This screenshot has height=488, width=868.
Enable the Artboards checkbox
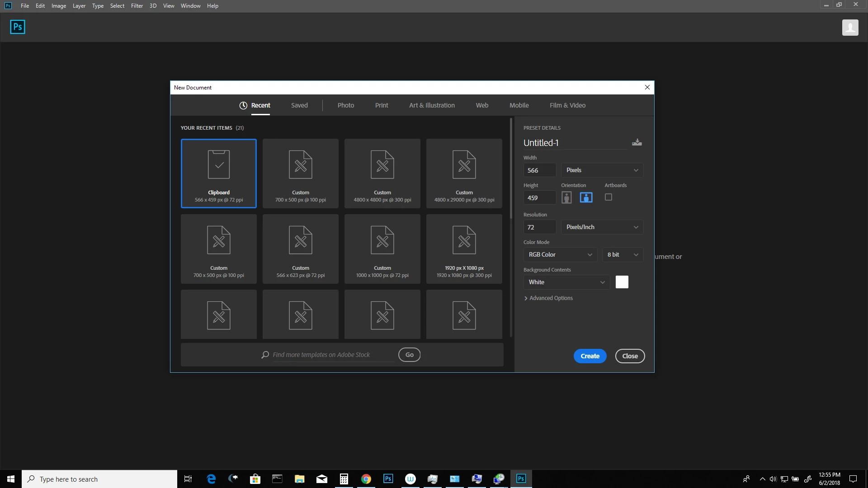609,197
